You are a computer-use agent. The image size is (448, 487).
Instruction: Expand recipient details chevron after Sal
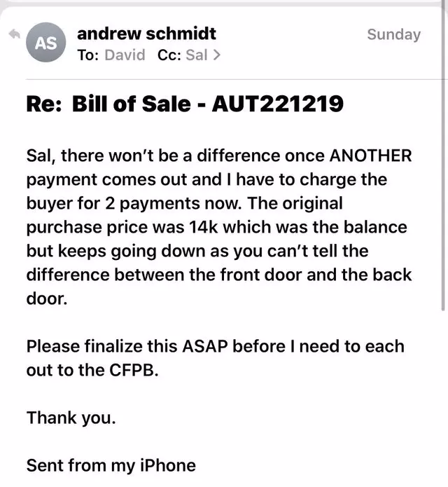pos(217,55)
